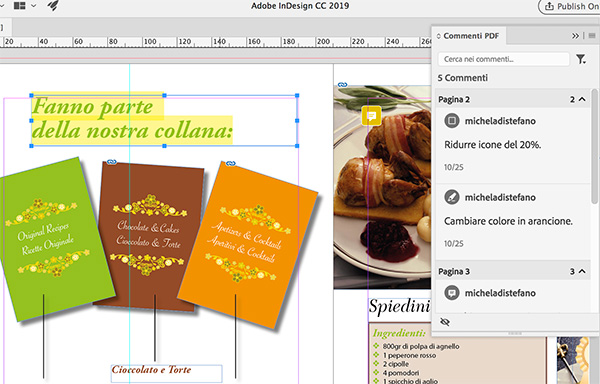Viewport: 600px width, 384px height.
Task: Collapse the Pagina 2 comments group
Action: [x=582, y=99]
